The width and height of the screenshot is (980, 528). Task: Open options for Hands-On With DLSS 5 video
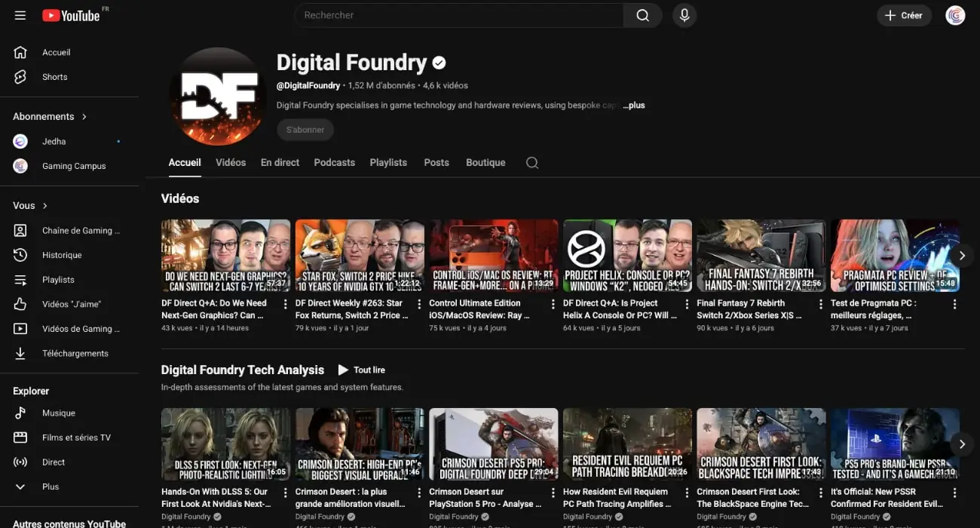coord(286,493)
